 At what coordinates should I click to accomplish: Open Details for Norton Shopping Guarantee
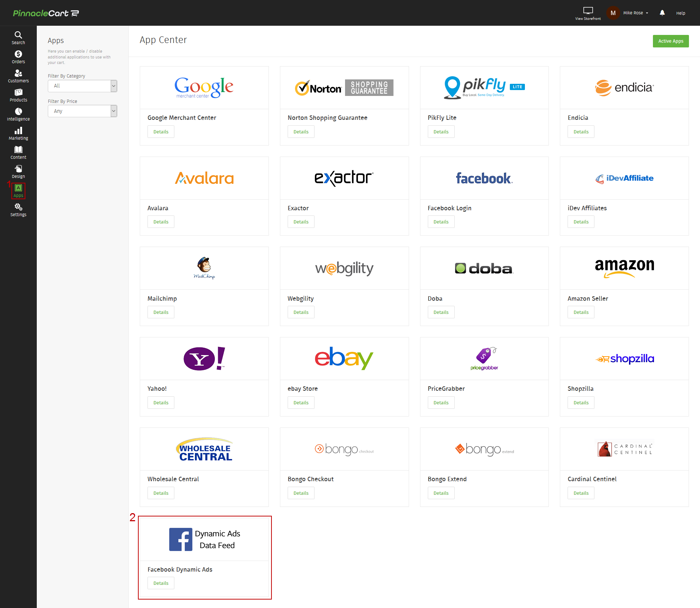tap(301, 132)
